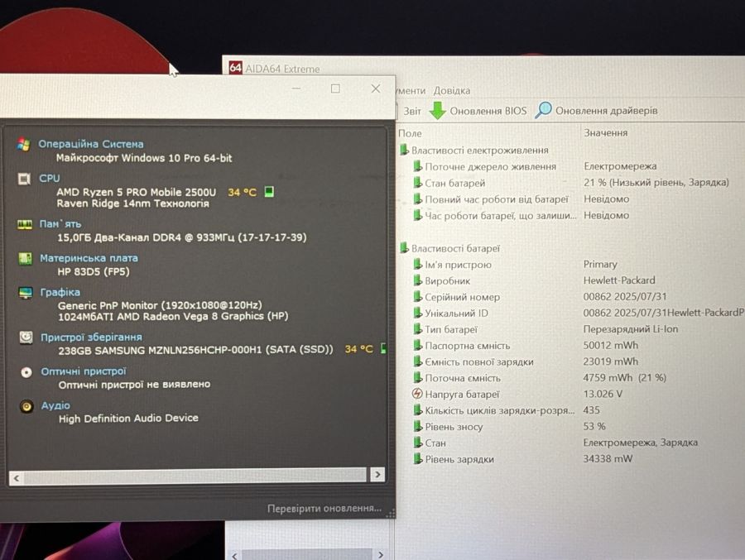Screen dimensions: 745x560
Task: Click the Speccy horizontal scrollbar left arrow
Action: pyautogui.click(x=17, y=478)
